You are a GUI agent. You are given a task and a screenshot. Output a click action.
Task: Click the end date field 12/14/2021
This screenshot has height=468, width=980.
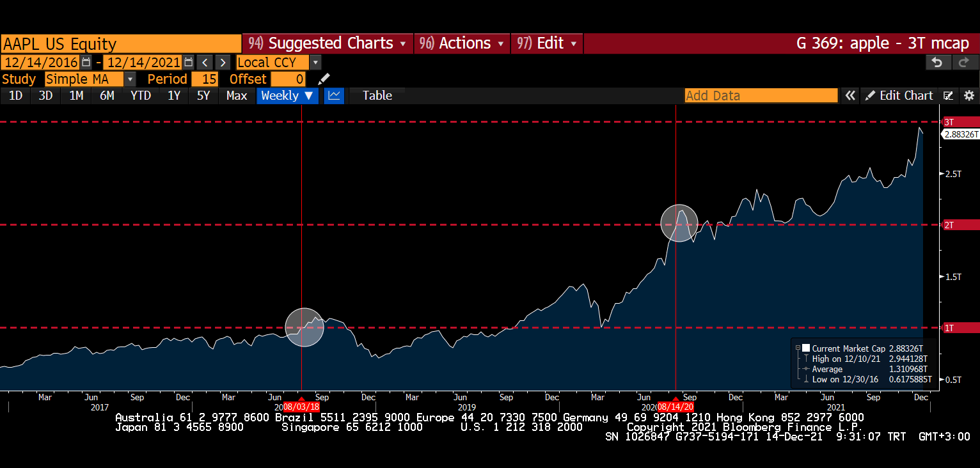[x=143, y=62]
